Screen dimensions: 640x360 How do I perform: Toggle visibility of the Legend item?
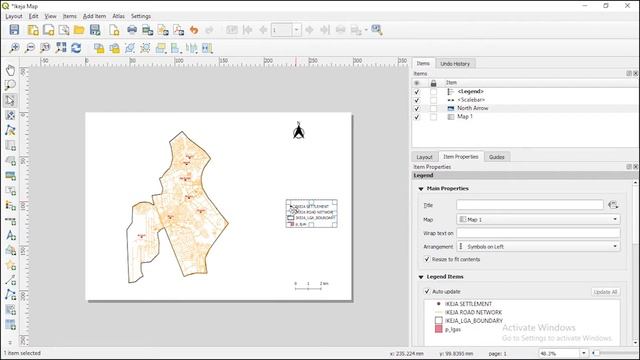point(417,92)
